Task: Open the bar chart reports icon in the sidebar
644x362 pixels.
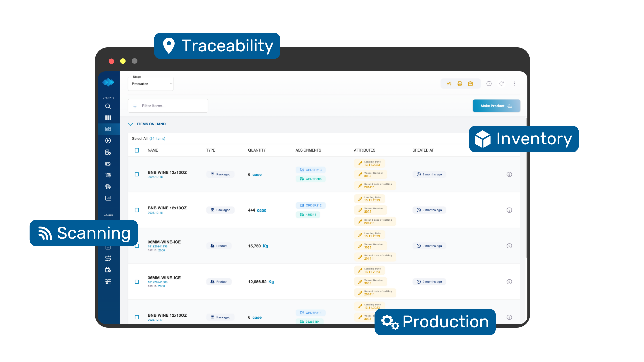Action: coord(108,198)
